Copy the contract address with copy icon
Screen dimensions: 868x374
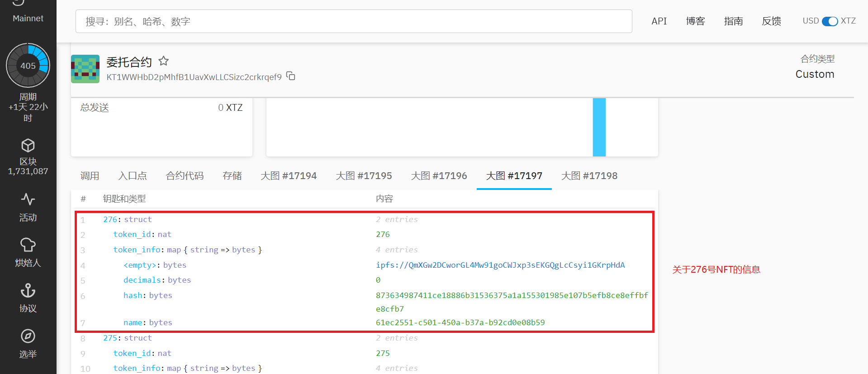tap(291, 76)
